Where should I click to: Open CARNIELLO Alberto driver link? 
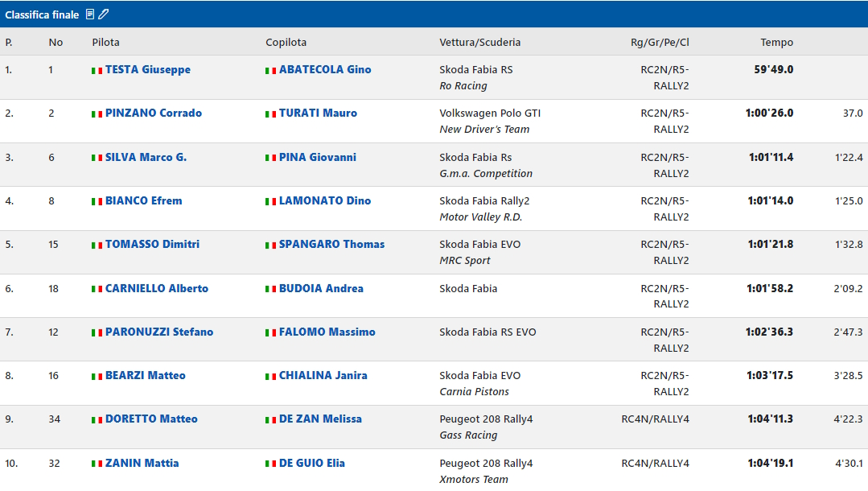[156, 288]
